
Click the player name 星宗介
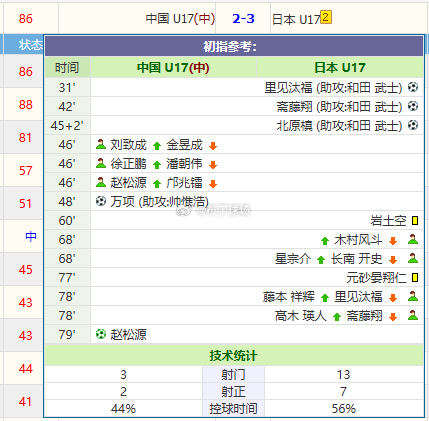pos(293,259)
